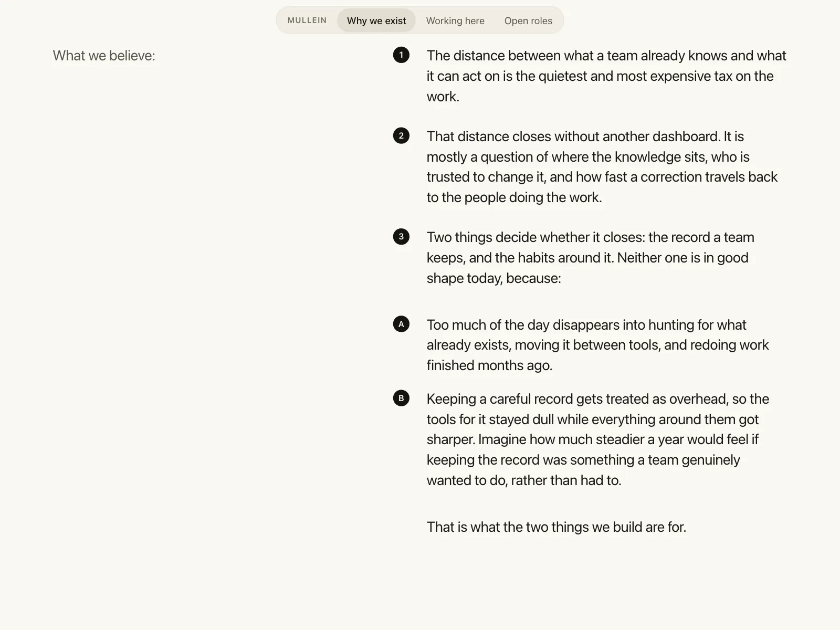The image size is (840, 630).
Task: Open the Working here page
Action: [x=455, y=20]
